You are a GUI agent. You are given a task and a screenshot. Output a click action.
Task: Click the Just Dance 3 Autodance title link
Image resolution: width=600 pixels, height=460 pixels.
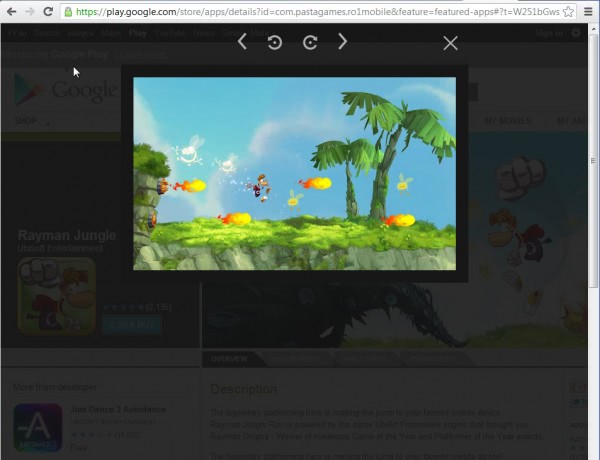click(119, 409)
